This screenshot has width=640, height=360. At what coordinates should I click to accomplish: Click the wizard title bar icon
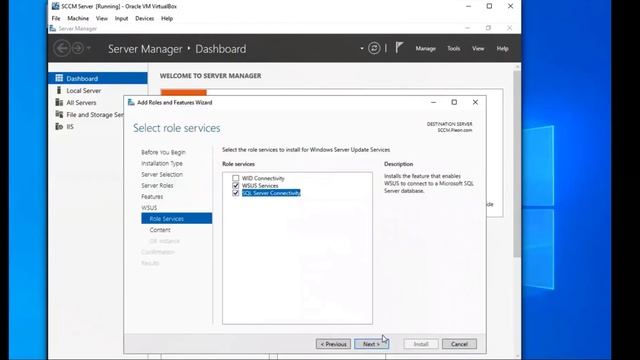[131, 102]
